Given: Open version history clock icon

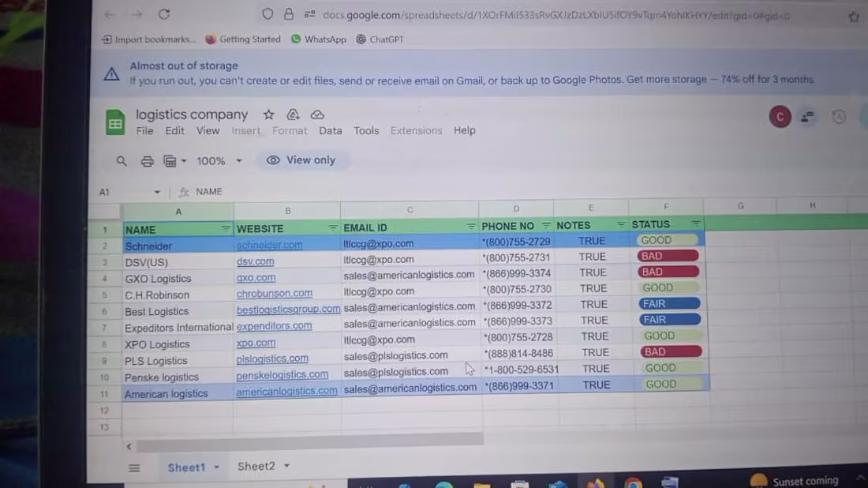Looking at the screenshot, I should click(839, 117).
